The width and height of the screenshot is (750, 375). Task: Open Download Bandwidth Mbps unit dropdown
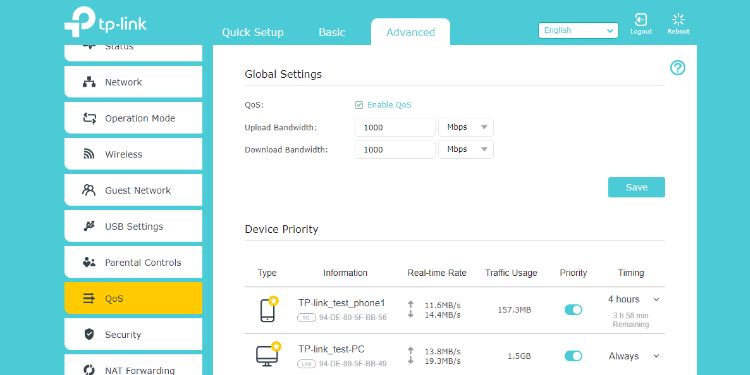[x=466, y=149]
